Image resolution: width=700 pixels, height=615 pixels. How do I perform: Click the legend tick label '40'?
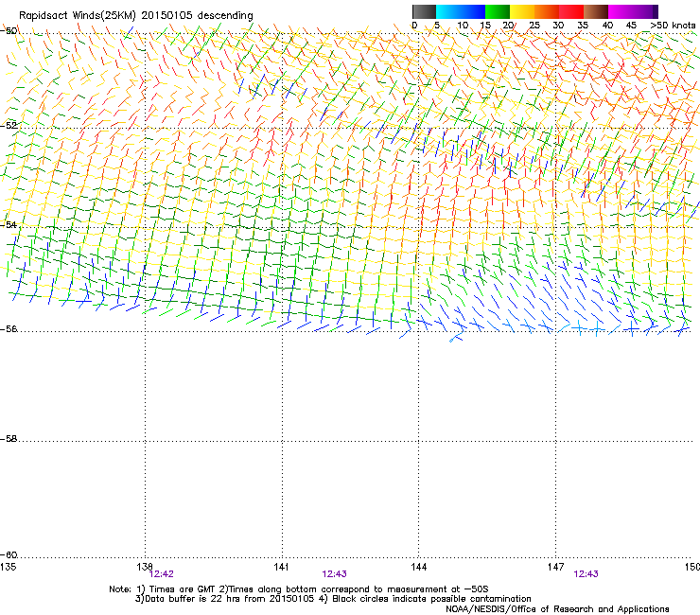pos(607,26)
